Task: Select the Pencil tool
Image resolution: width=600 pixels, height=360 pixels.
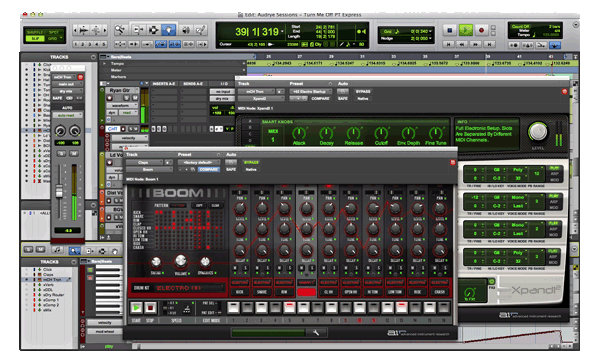Action: pyautogui.click(x=201, y=29)
